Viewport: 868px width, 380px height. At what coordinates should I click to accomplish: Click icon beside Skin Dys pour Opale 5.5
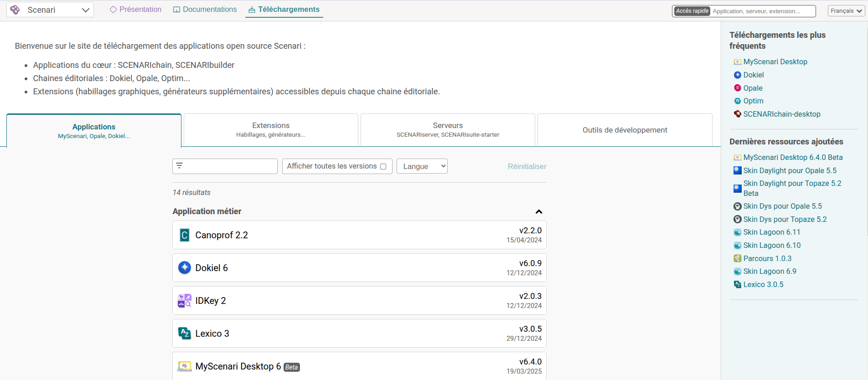coord(738,206)
